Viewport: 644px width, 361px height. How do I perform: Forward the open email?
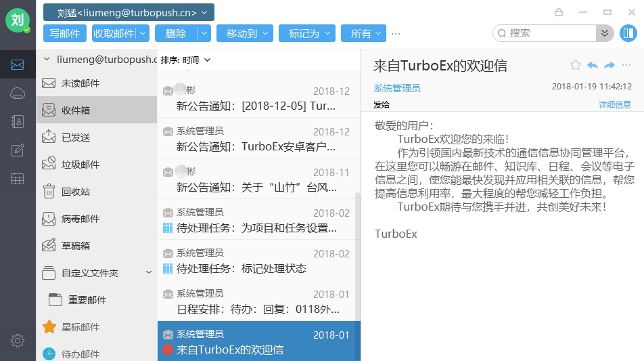point(609,65)
